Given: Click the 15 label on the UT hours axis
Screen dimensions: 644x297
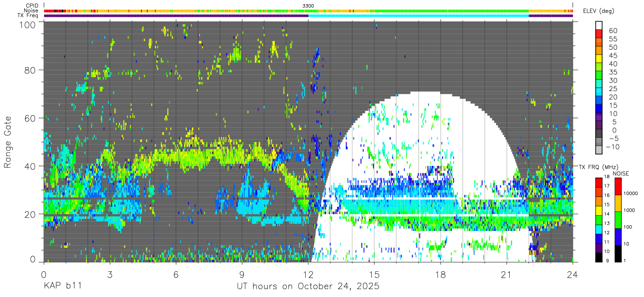Looking at the screenshot, I should pos(374,274).
